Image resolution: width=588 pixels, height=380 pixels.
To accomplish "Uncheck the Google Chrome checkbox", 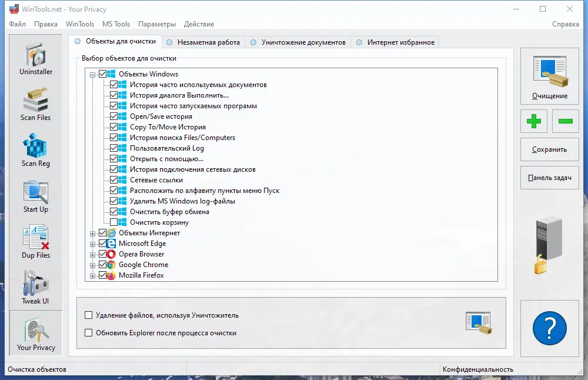I will click(x=102, y=265).
